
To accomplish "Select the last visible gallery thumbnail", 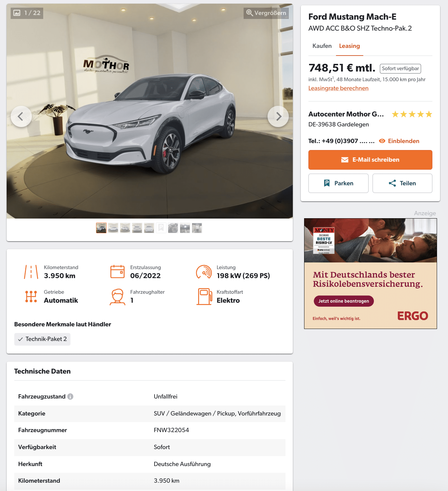I will [197, 228].
